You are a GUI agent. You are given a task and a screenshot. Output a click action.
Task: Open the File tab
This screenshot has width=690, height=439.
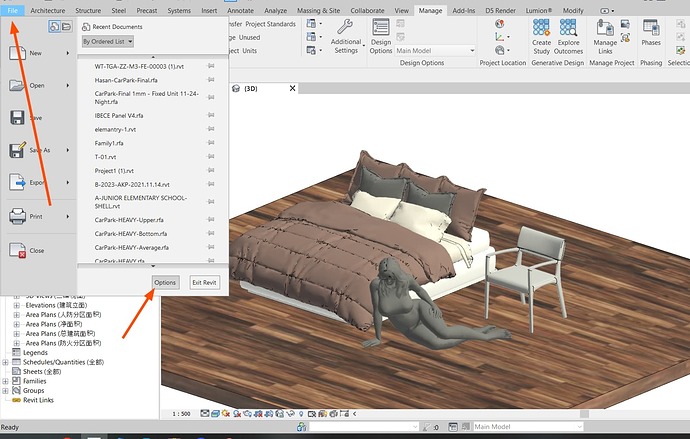pyautogui.click(x=12, y=10)
